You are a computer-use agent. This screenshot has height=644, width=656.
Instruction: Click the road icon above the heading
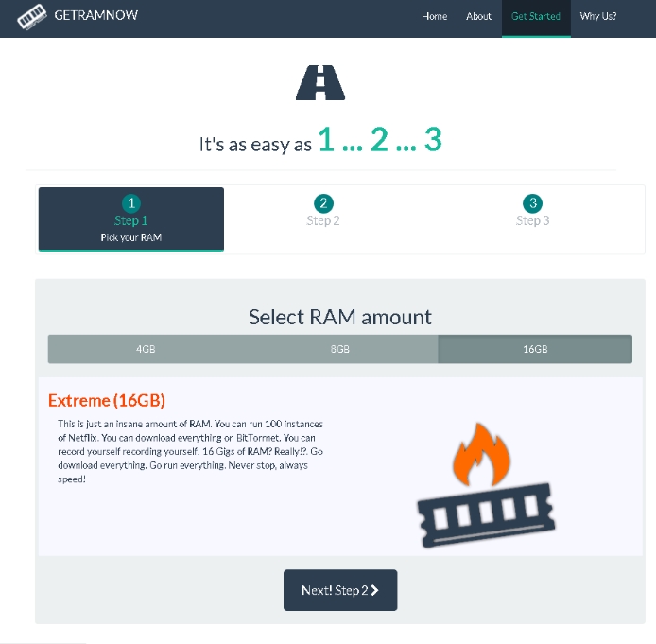click(320, 83)
